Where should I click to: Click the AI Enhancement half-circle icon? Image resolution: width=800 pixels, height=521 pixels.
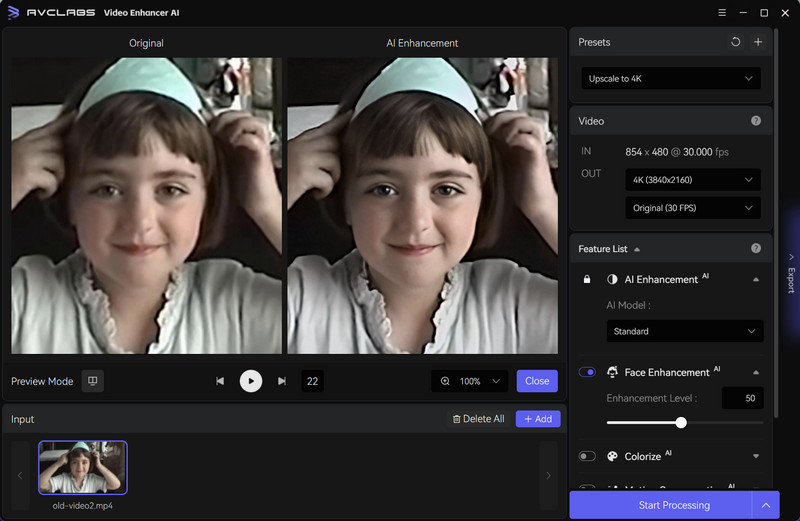click(x=612, y=279)
